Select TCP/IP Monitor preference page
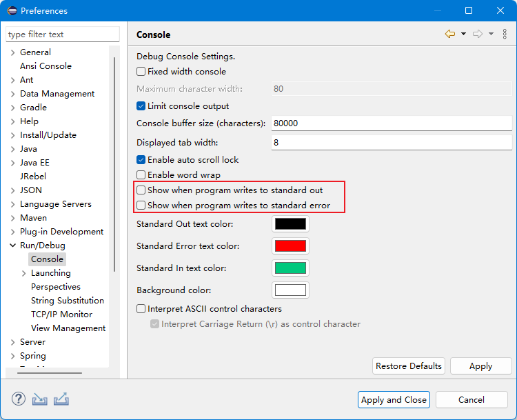 click(61, 314)
